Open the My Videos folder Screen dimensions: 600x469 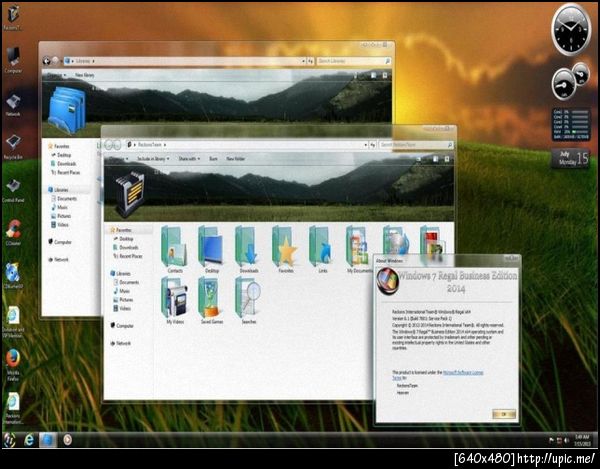coord(175,301)
